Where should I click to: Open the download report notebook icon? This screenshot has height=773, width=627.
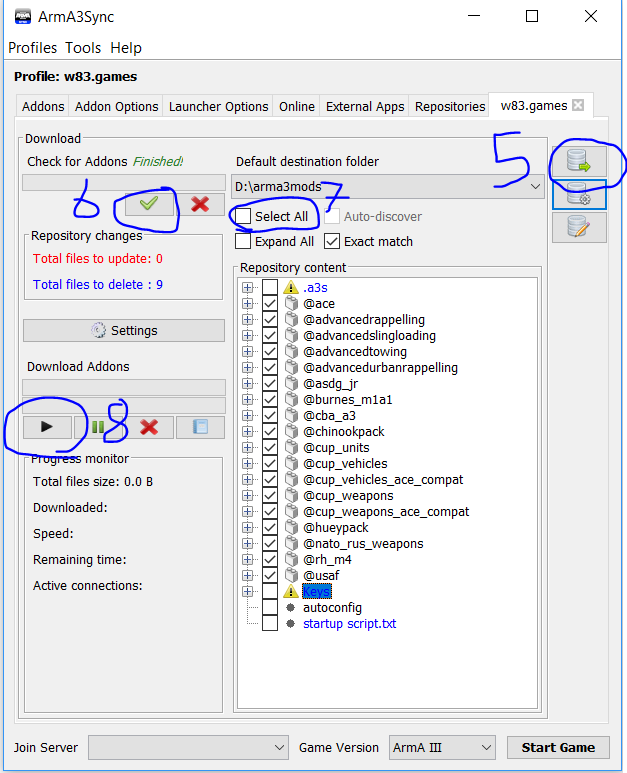tap(200, 427)
